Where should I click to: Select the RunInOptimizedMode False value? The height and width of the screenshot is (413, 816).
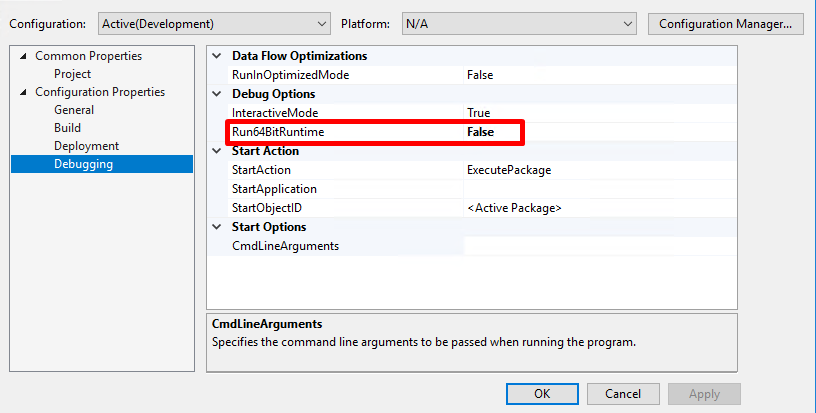coord(480,75)
